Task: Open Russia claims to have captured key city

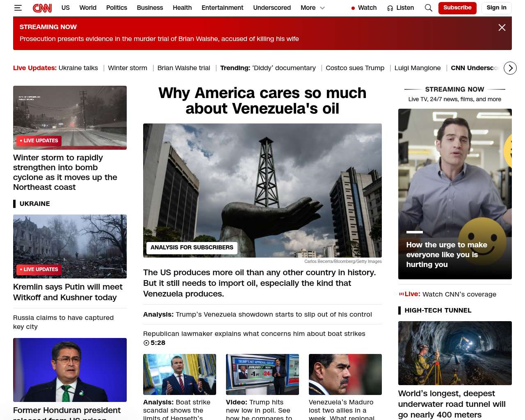Action: click(x=63, y=322)
